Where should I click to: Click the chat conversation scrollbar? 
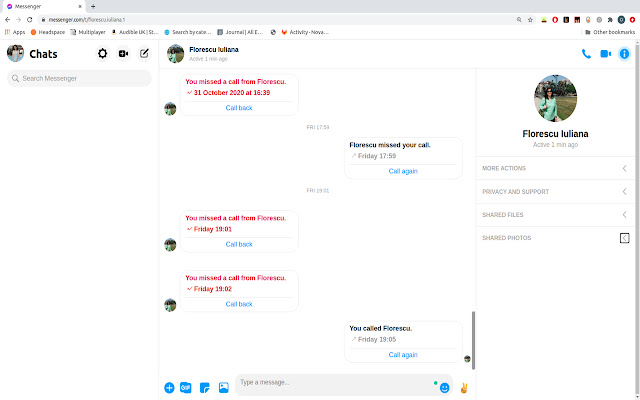click(473, 340)
